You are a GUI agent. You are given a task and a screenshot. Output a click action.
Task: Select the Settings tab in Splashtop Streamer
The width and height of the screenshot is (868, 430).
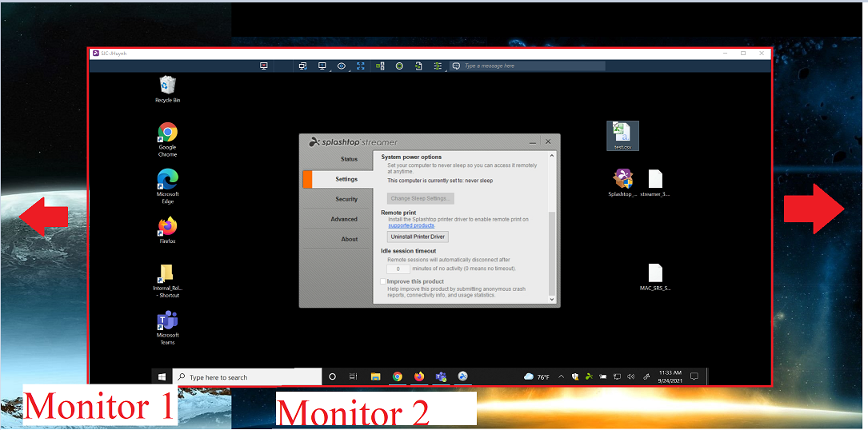click(x=337, y=179)
